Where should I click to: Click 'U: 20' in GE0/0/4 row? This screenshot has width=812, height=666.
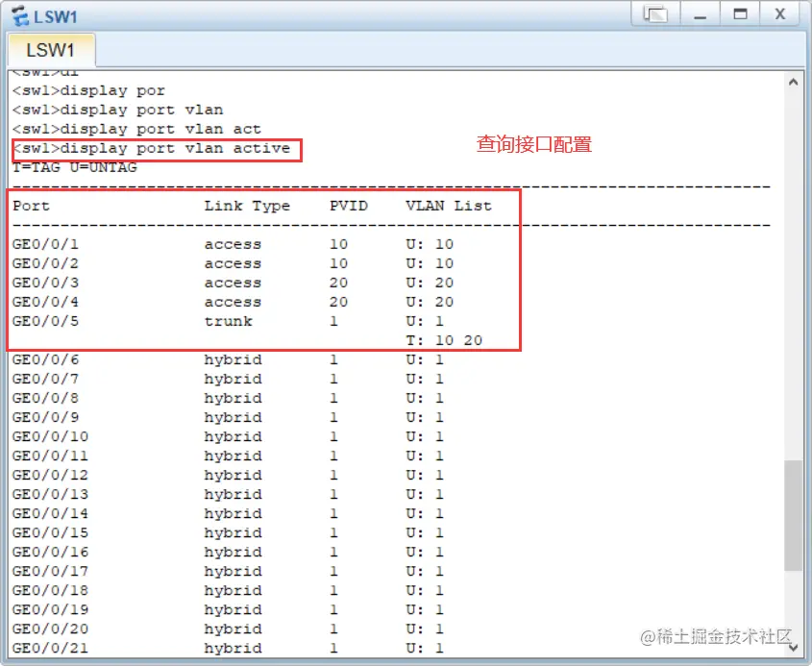(x=430, y=302)
